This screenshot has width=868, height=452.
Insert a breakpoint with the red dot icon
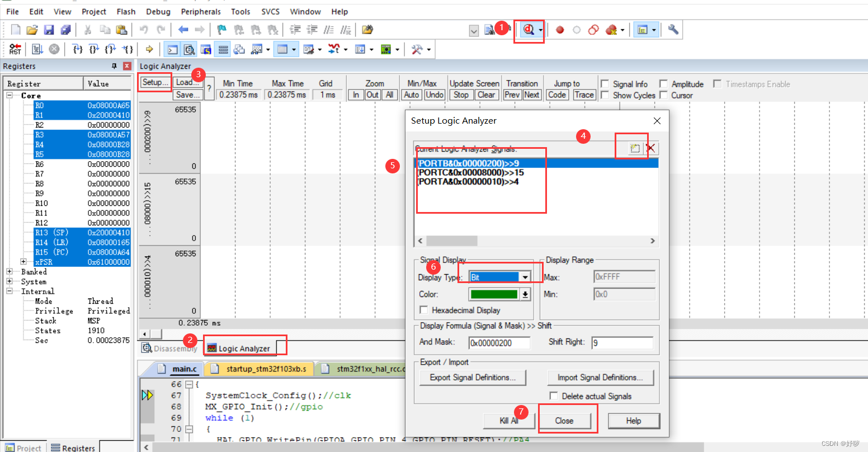tap(560, 30)
